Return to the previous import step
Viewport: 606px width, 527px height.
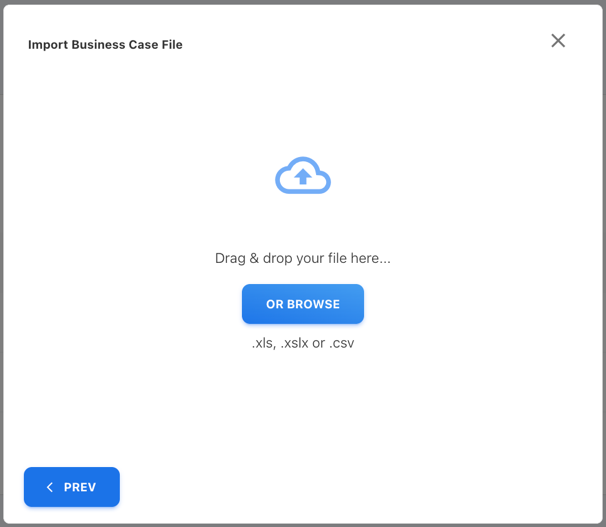tap(72, 487)
